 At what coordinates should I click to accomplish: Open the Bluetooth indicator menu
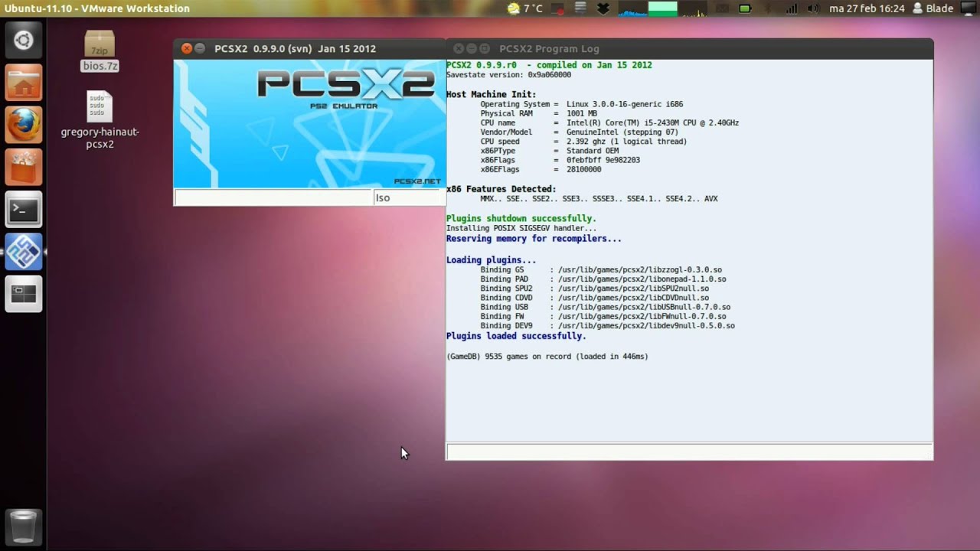pos(768,8)
